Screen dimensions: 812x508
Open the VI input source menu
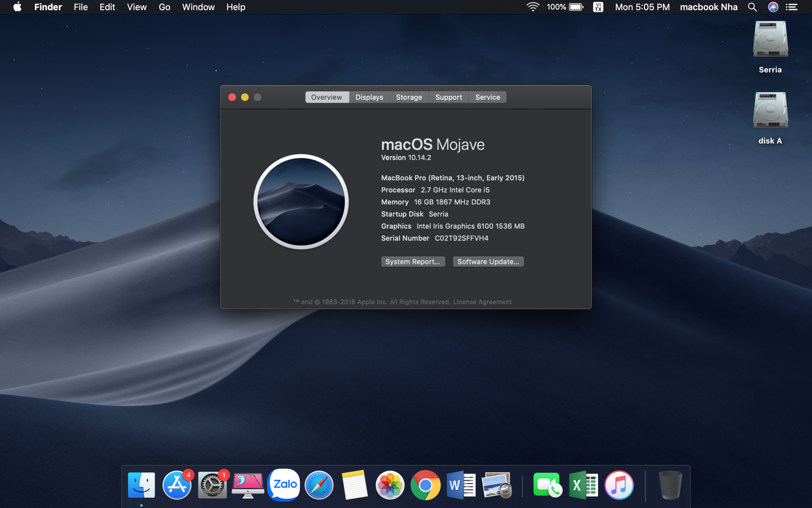[598, 7]
